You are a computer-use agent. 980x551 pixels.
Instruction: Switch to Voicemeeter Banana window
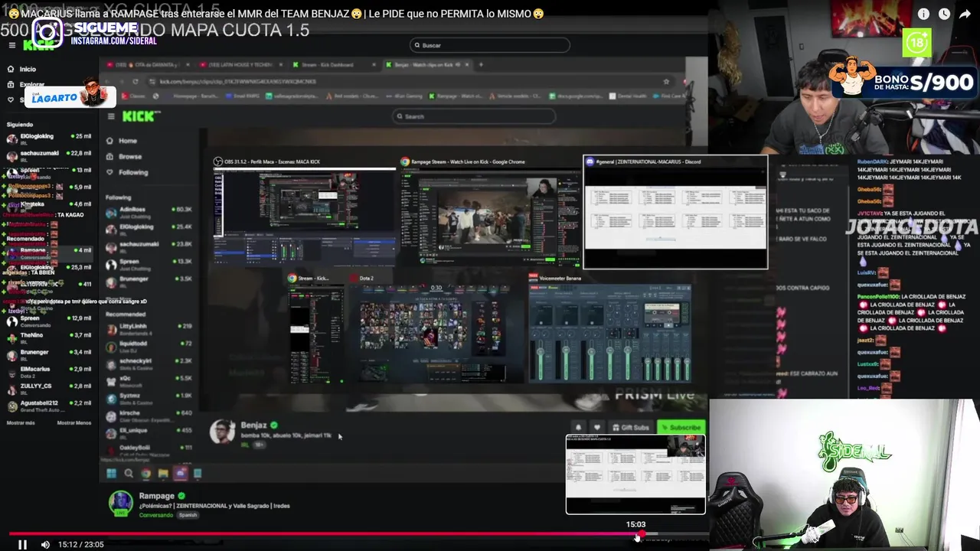tap(610, 328)
